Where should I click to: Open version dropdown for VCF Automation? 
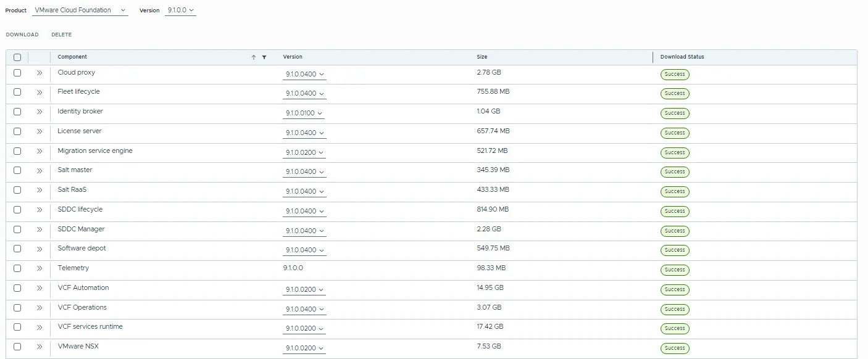[304, 290]
